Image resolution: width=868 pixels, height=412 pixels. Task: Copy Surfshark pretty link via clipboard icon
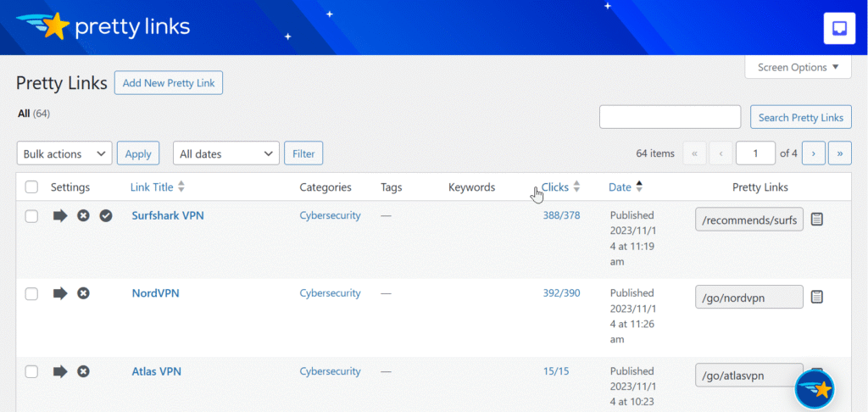pyautogui.click(x=817, y=220)
